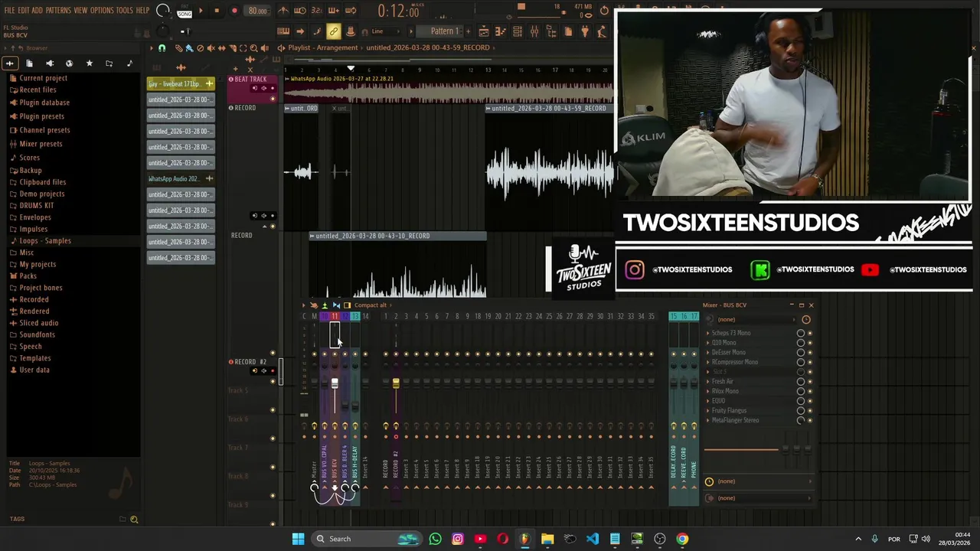Click the transport Stop button

coord(217,11)
